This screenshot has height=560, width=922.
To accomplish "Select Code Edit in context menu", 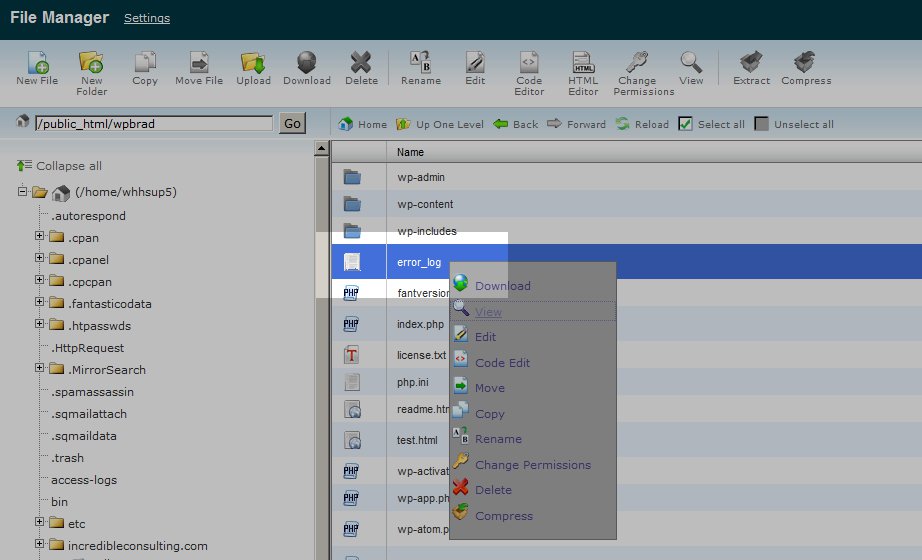I will (502, 363).
